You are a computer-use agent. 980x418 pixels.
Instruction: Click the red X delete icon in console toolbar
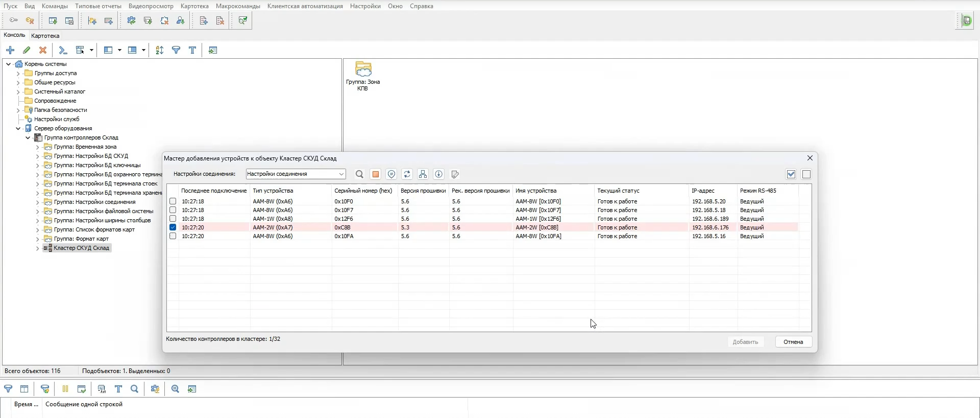tap(43, 50)
